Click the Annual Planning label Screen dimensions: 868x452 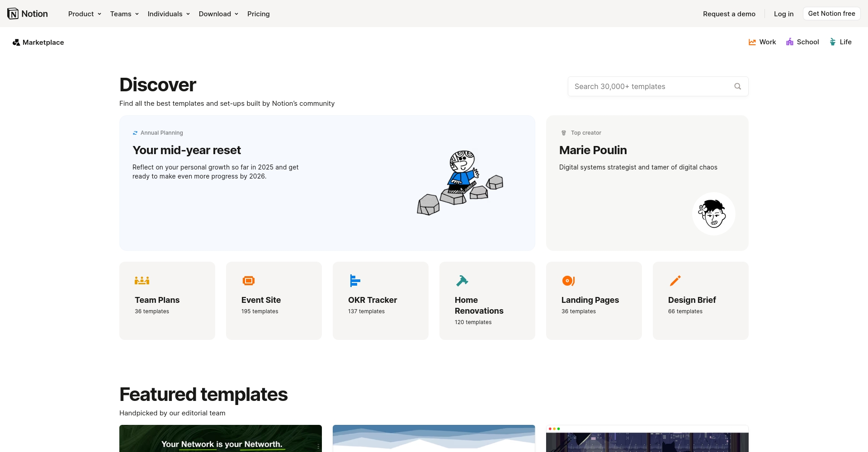(162, 133)
